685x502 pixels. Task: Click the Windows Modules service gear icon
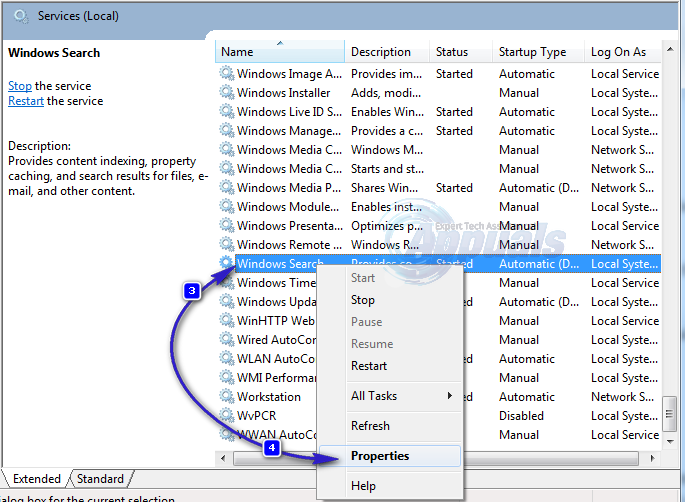pyautogui.click(x=227, y=206)
